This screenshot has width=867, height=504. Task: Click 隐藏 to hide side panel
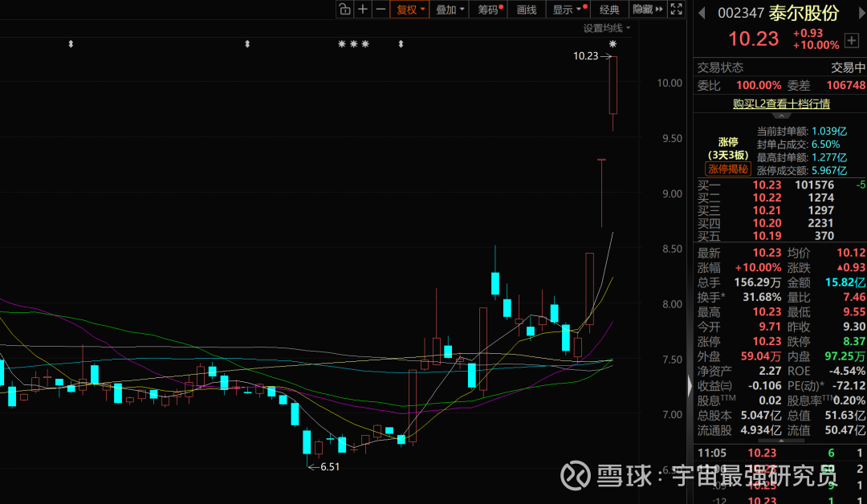tap(648, 9)
